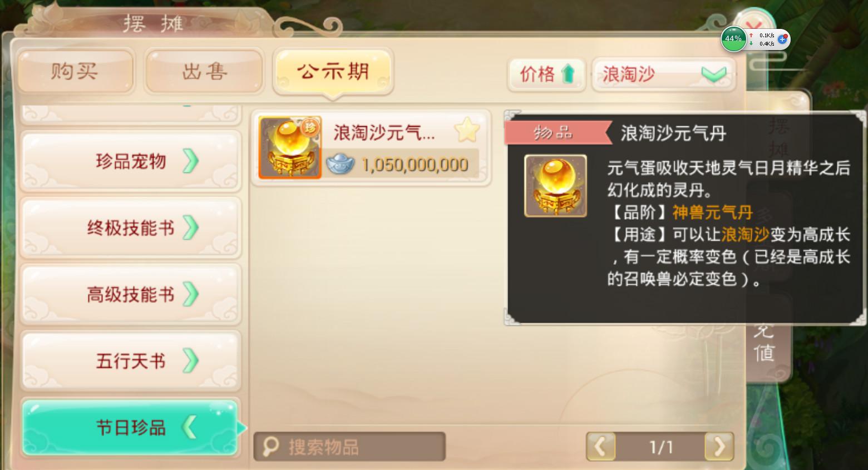Click the magnifier icon in search bar
Image resolution: width=868 pixels, height=470 pixels.
270,446
